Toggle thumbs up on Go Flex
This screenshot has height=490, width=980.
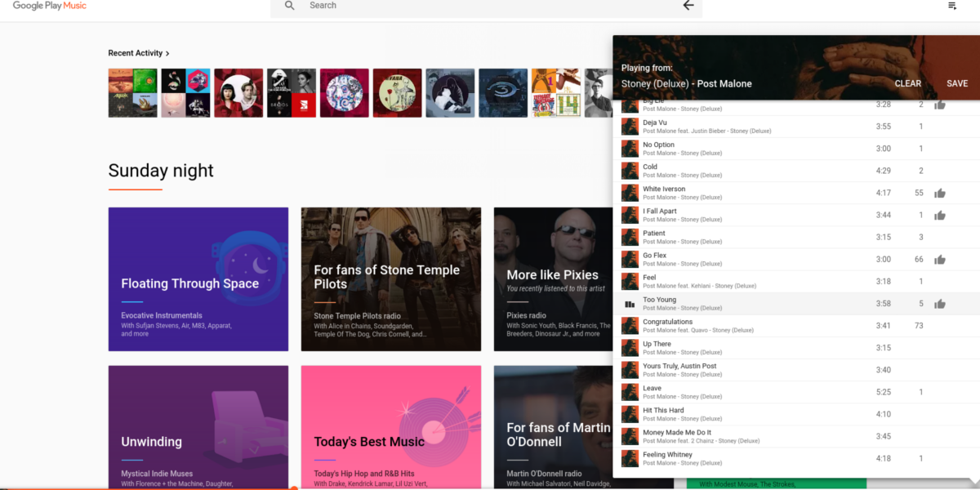pos(940,260)
